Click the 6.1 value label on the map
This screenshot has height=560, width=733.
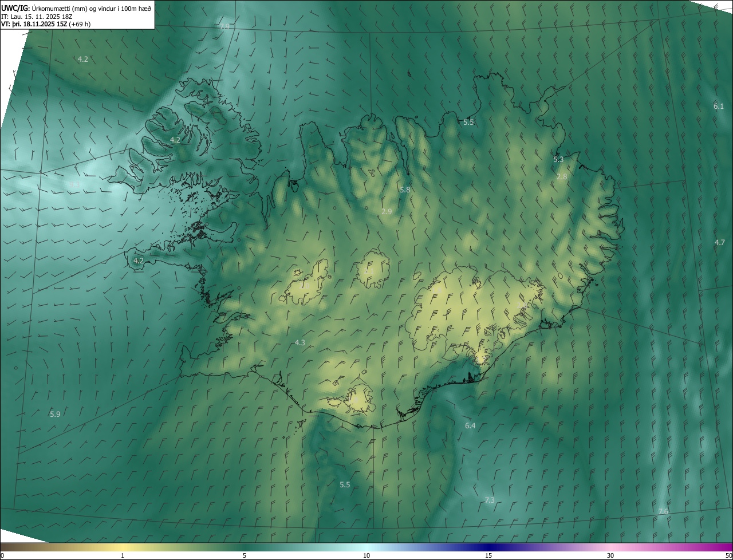pos(719,106)
